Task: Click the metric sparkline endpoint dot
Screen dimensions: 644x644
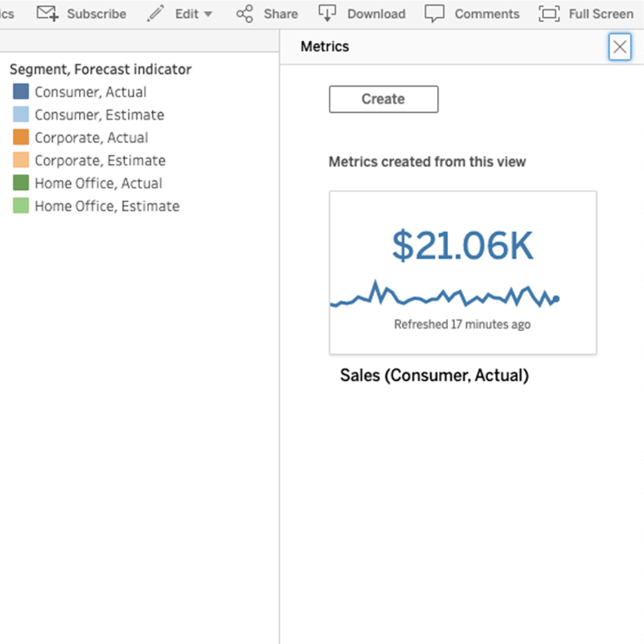Action: (x=556, y=299)
